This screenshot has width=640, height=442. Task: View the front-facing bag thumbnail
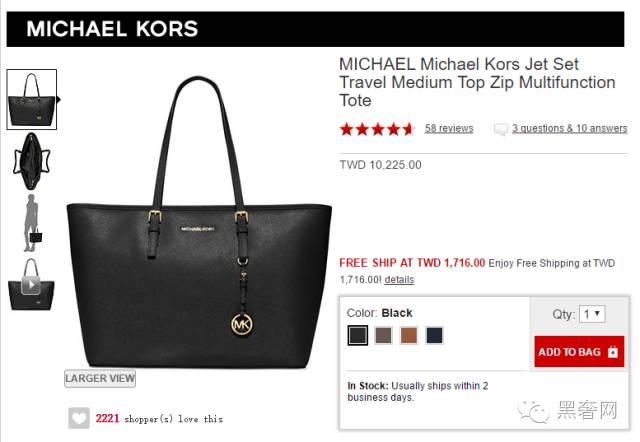[31, 100]
